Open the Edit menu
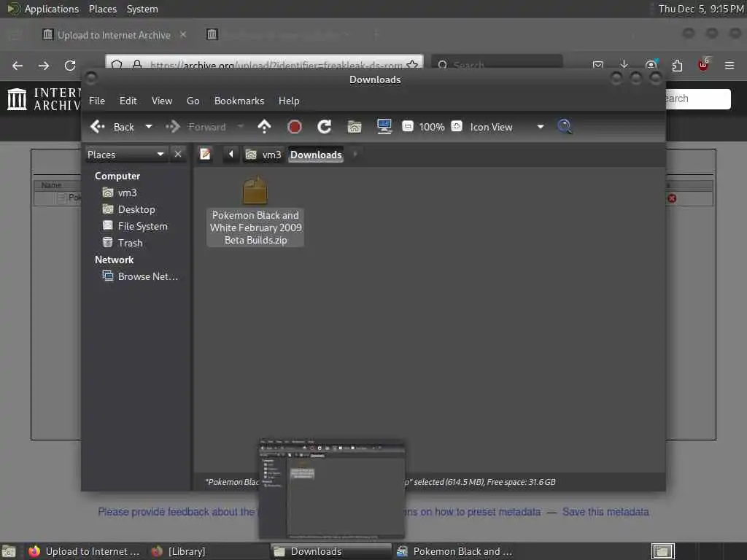The height and width of the screenshot is (560, 747). coord(128,101)
